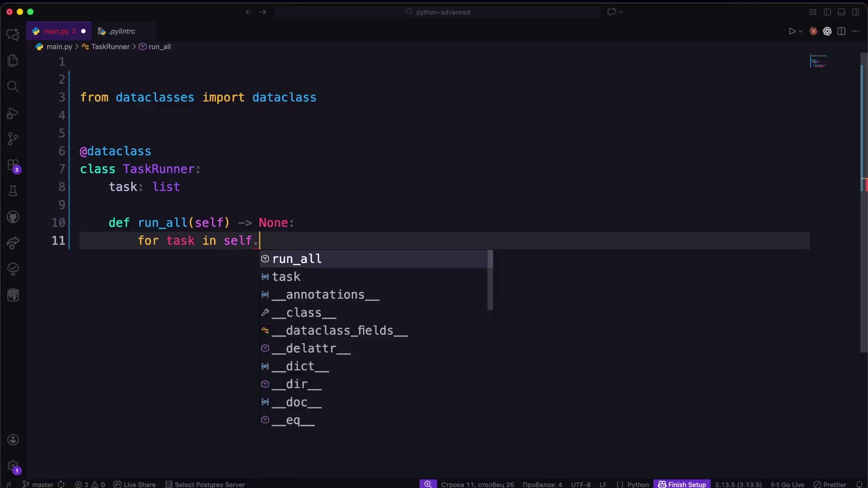Click the zoom magnifier in status bar

[428, 484]
